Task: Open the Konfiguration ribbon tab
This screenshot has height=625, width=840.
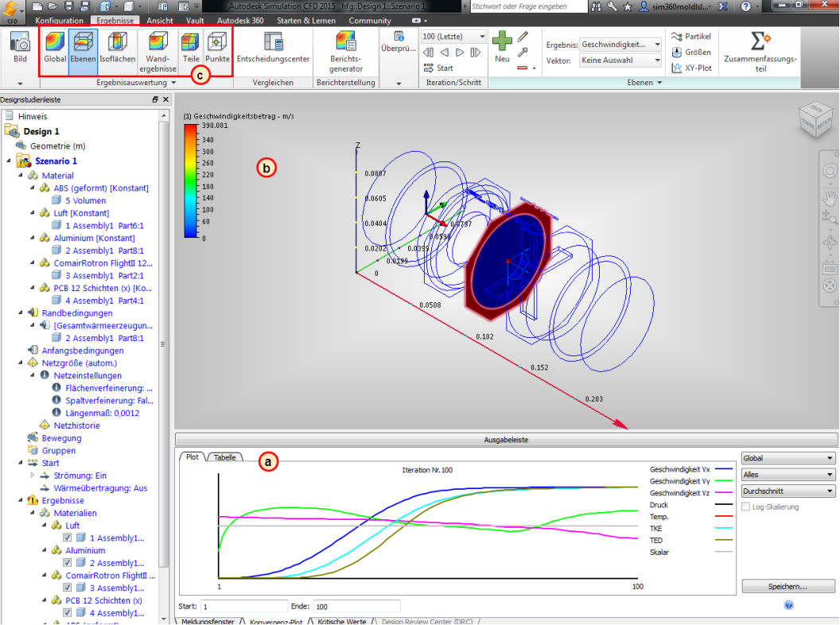Action: click(59, 21)
